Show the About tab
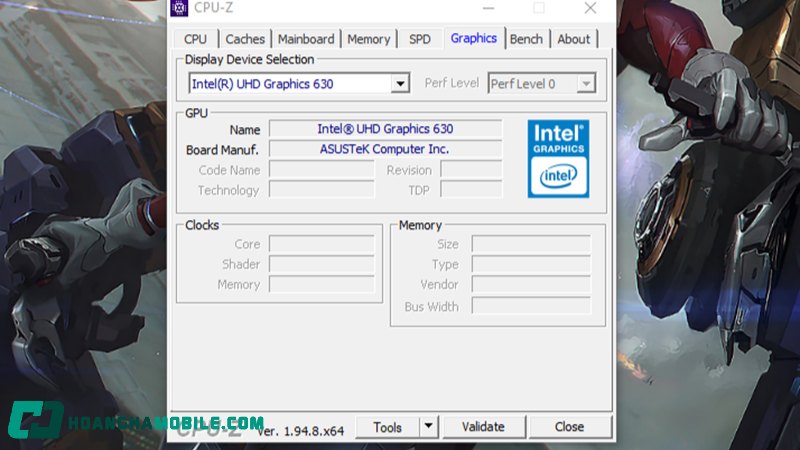This screenshot has height=450, width=800. pos(573,39)
